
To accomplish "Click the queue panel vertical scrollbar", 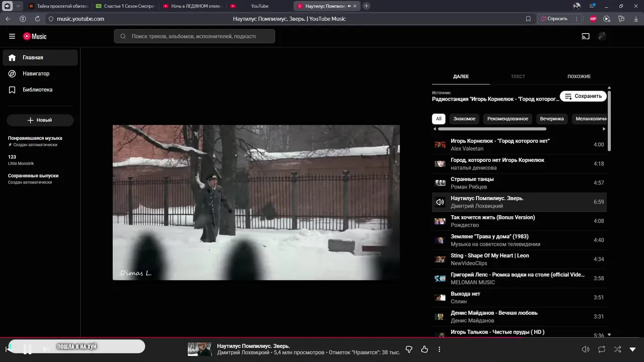I will 609,121.
